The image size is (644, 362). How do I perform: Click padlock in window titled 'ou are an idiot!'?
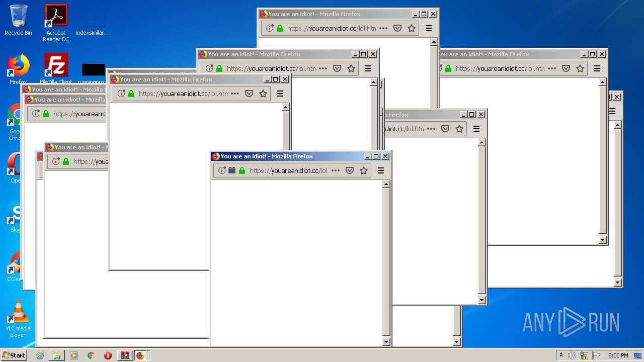pos(448,68)
